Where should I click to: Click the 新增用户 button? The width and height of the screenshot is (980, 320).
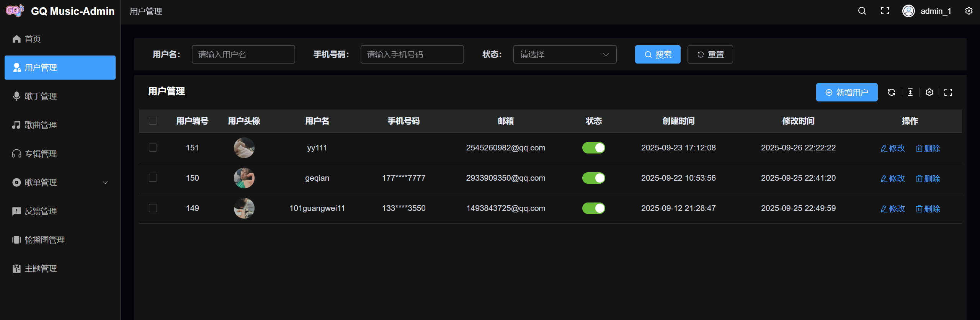[846, 92]
